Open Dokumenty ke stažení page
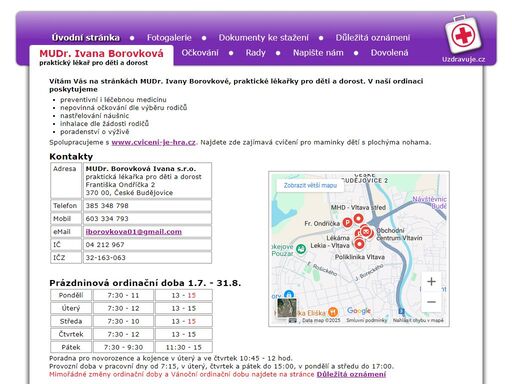Viewport: 512px width, 384px height. coord(263,38)
